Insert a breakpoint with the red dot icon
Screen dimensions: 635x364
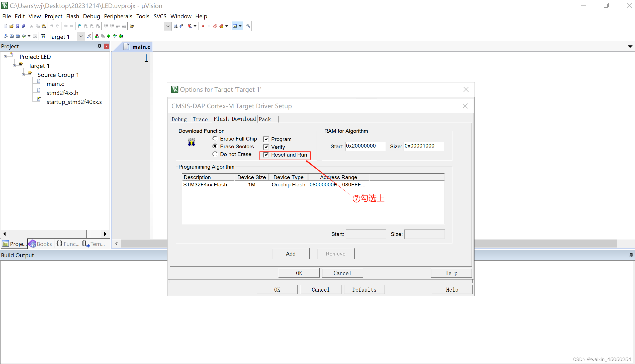point(203,26)
